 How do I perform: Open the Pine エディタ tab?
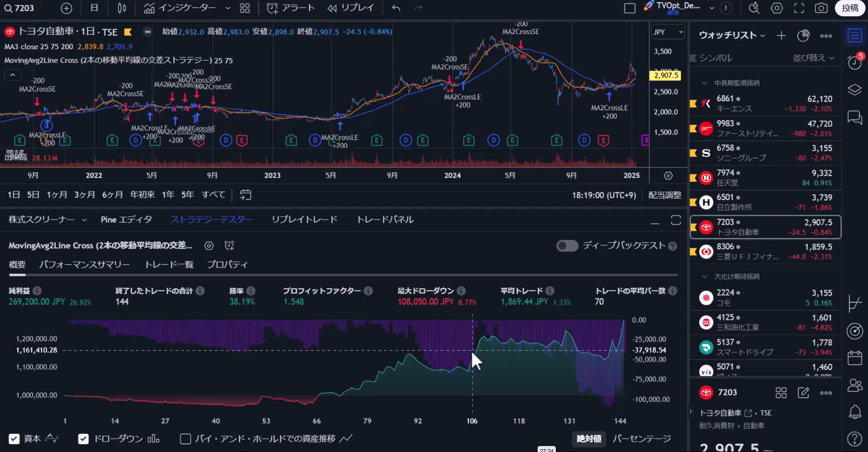tap(126, 220)
